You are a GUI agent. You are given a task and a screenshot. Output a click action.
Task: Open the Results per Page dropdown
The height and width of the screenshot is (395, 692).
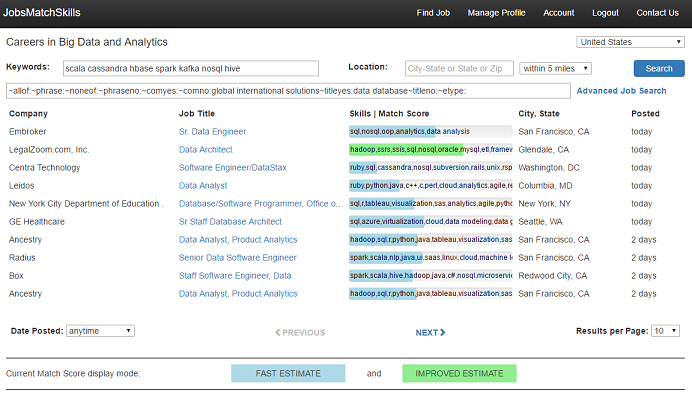pos(666,331)
